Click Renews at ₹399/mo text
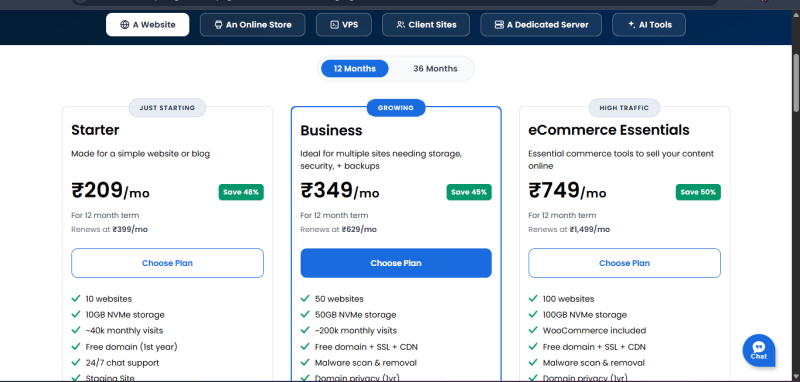Screen dimensions: 800x382 (x=109, y=230)
